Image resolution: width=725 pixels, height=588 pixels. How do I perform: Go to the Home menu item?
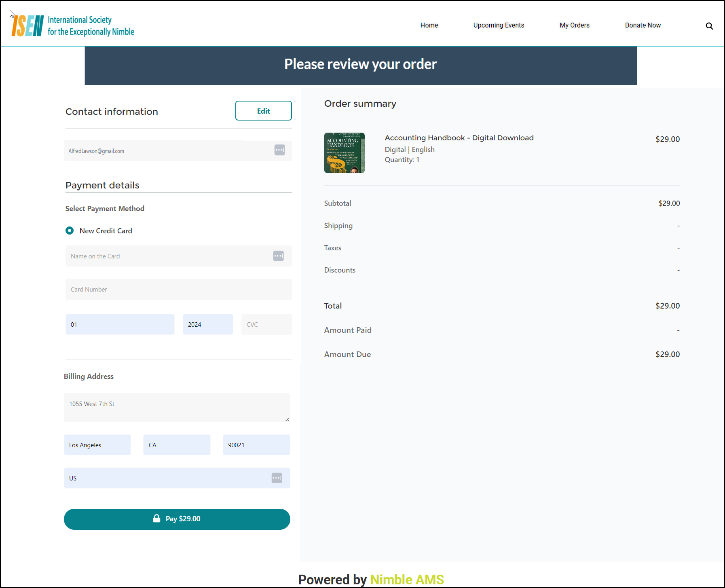coord(429,25)
